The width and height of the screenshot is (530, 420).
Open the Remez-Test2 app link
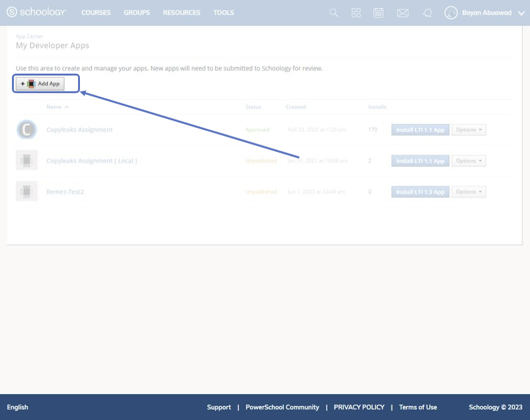pos(65,191)
